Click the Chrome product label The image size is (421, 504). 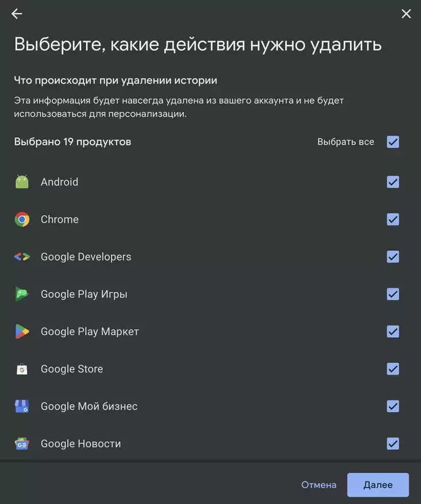tap(60, 219)
